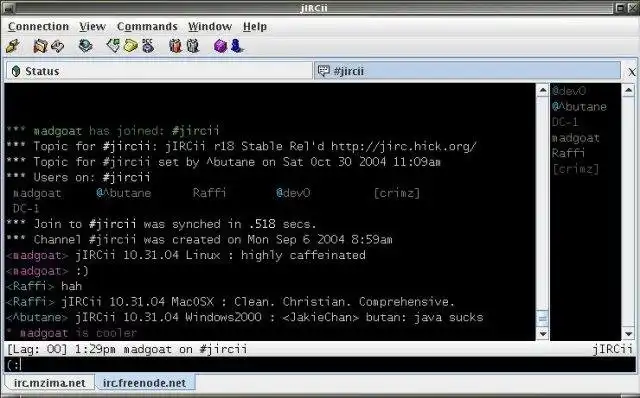Switch to the irc.mzima.net server tab

coord(49,383)
